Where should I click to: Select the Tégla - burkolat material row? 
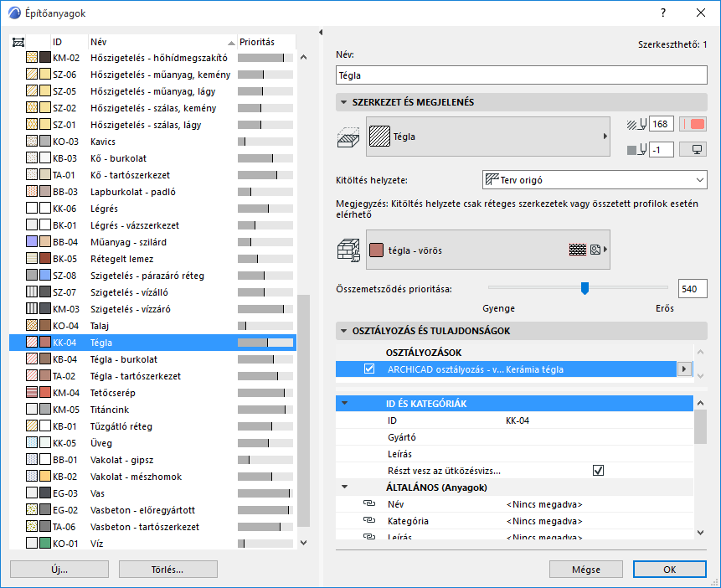(x=152, y=359)
